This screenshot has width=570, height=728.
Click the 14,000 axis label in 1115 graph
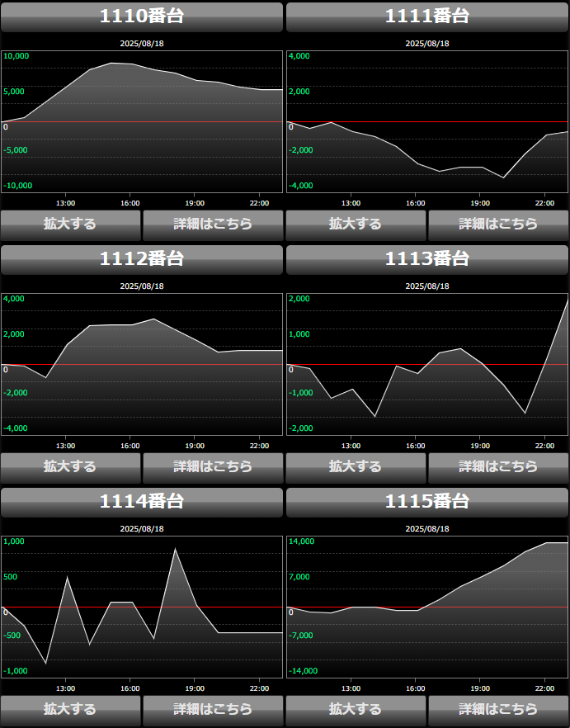[301, 541]
